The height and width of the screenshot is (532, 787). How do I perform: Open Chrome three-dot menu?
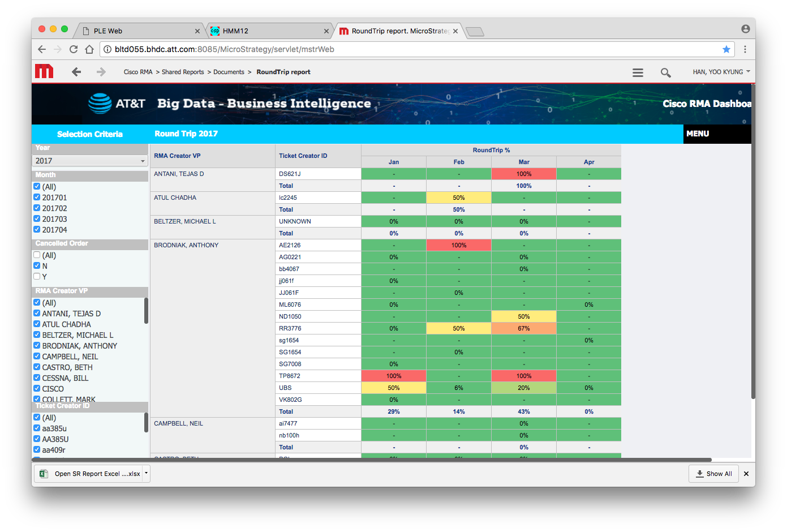click(x=745, y=49)
